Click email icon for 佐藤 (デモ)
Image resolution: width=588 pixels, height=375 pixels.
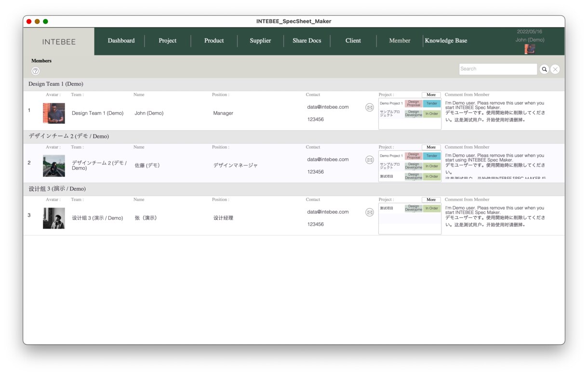(x=370, y=160)
